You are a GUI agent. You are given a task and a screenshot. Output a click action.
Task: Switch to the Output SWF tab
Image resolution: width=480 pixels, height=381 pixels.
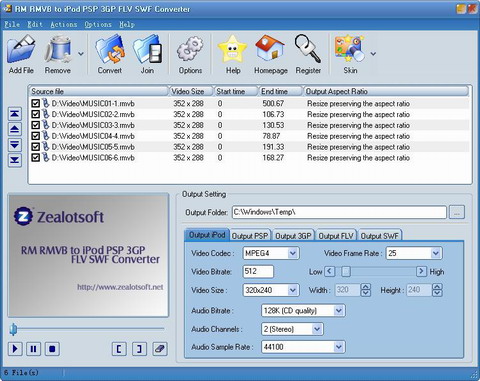pos(380,236)
